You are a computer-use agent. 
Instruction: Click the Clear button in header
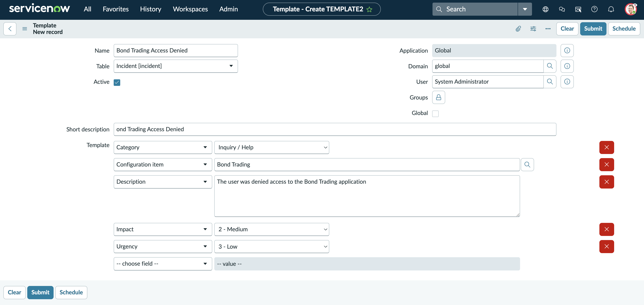pyautogui.click(x=567, y=29)
